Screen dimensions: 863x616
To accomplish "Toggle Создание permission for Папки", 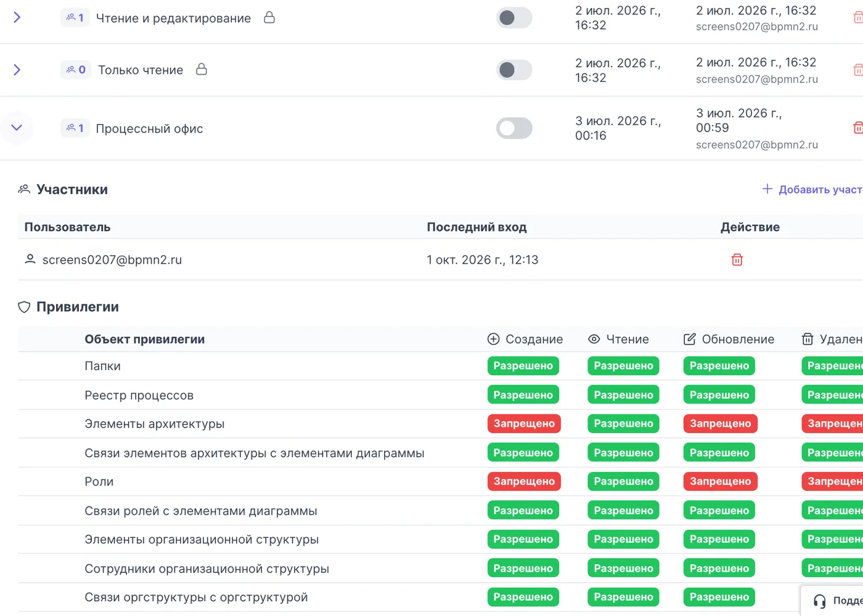I will pos(523,366).
